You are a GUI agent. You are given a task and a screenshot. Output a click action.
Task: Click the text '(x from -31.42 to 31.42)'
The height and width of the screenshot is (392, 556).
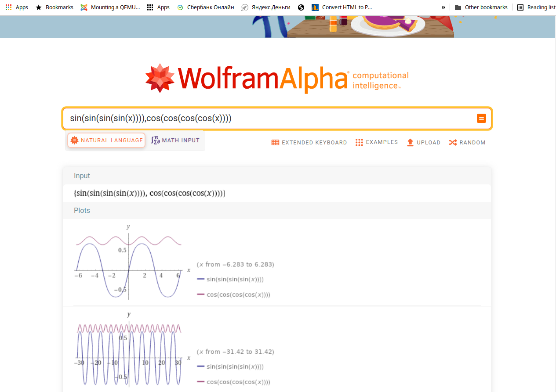coord(236,352)
